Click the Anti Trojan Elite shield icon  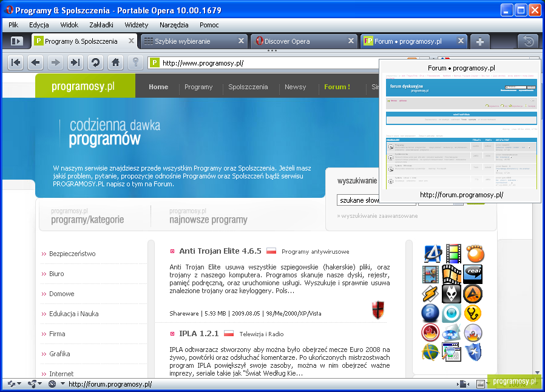(378, 309)
